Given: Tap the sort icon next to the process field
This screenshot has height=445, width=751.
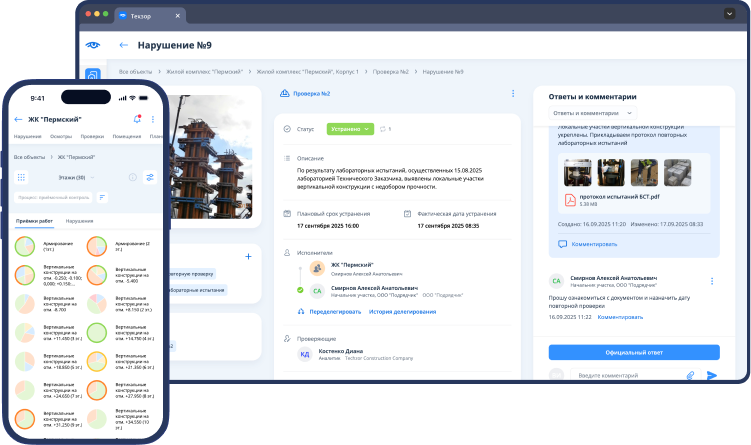Looking at the screenshot, I should pos(102,197).
